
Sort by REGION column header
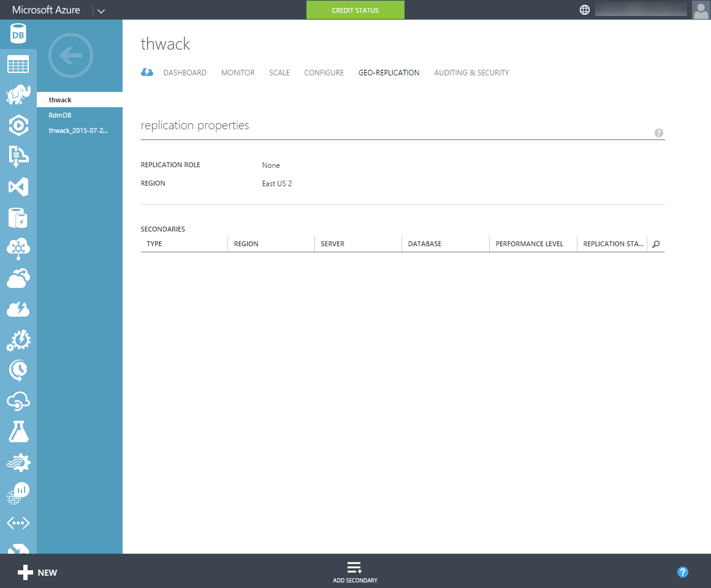271,244
